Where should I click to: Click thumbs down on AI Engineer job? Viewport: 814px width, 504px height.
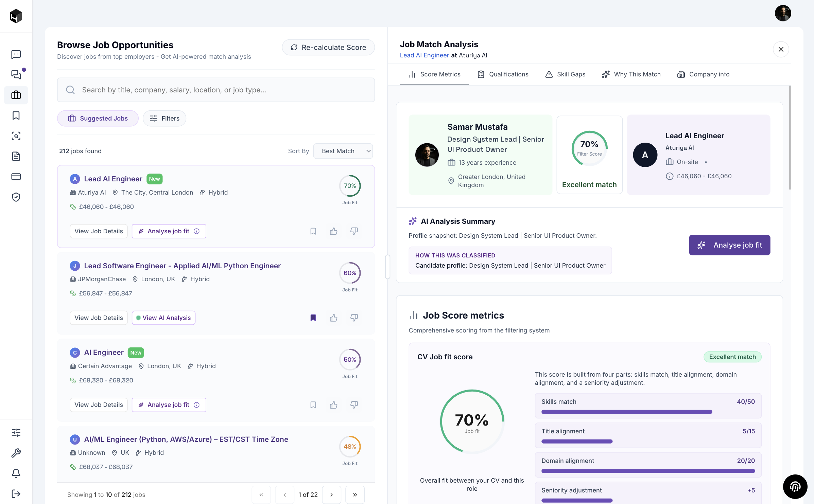point(354,405)
